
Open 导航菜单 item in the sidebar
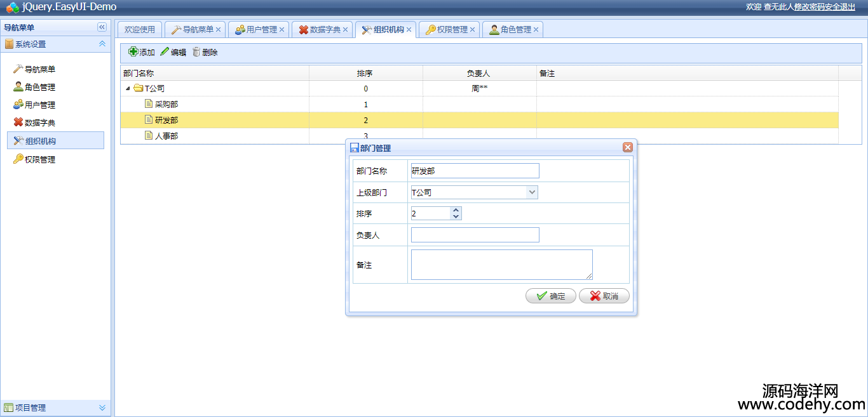(x=39, y=70)
